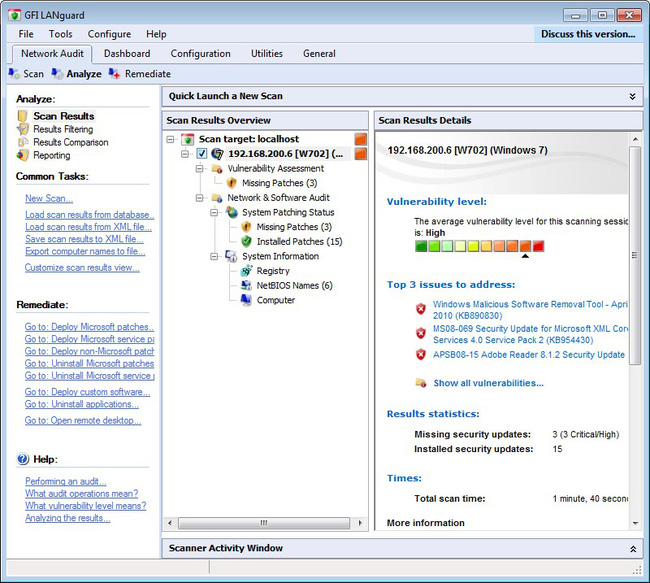Collapse the Network & Software Audit node

pyautogui.click(x=200, y=198)
